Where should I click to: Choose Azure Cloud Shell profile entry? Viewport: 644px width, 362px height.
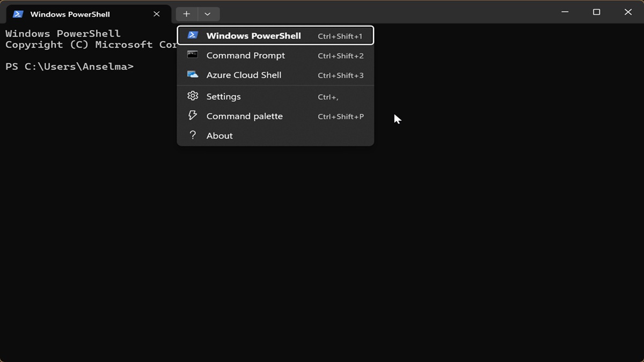tap(275, 75)
